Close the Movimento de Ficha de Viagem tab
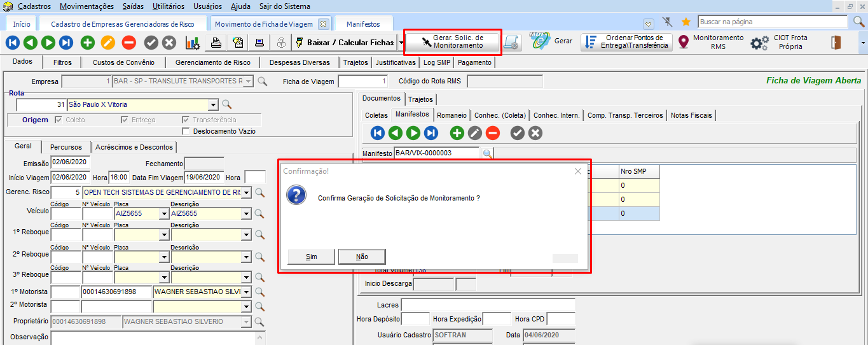 (x=323, y=24)
